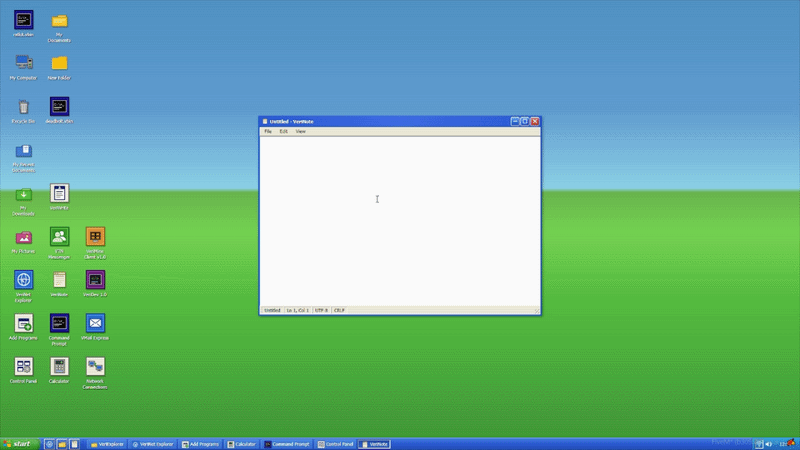
Task: Click the volume speaker tray icon
Action: click(x=769, y=444)
